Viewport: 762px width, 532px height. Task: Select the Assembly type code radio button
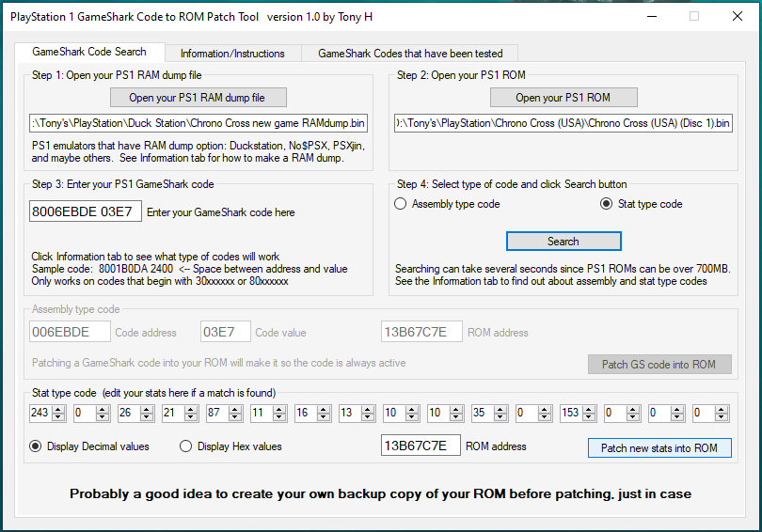pyautogui.click(x=401, y=204)
